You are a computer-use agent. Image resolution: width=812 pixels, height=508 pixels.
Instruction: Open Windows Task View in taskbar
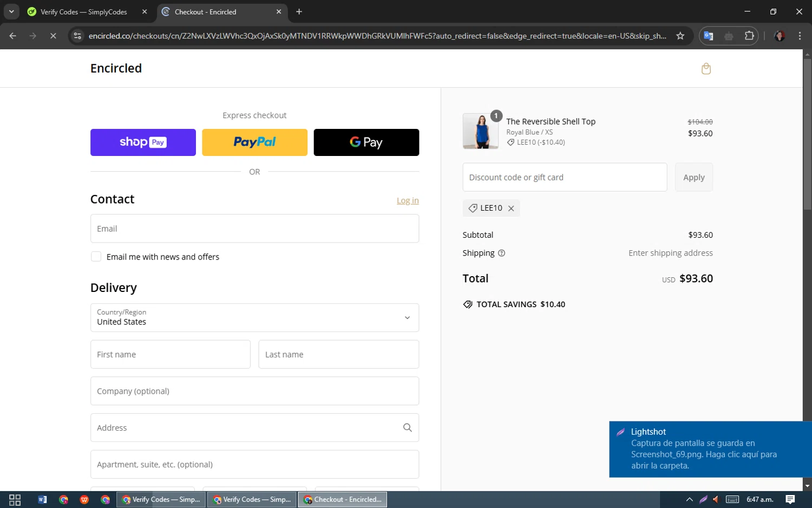point(15,500)
